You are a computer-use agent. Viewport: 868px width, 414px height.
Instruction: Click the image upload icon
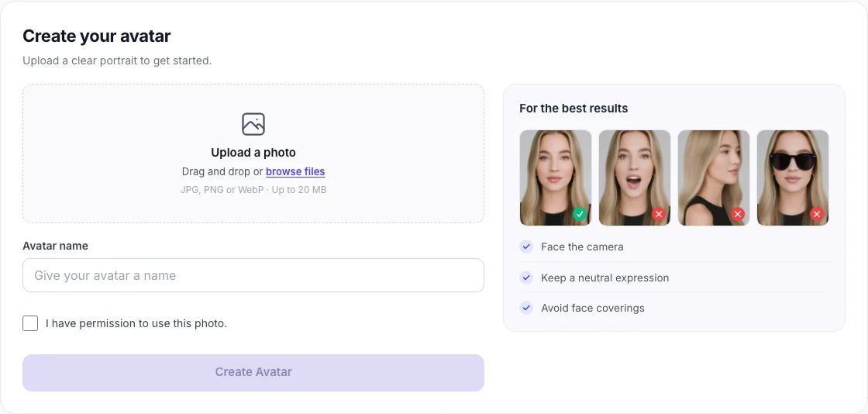point(253,124)
